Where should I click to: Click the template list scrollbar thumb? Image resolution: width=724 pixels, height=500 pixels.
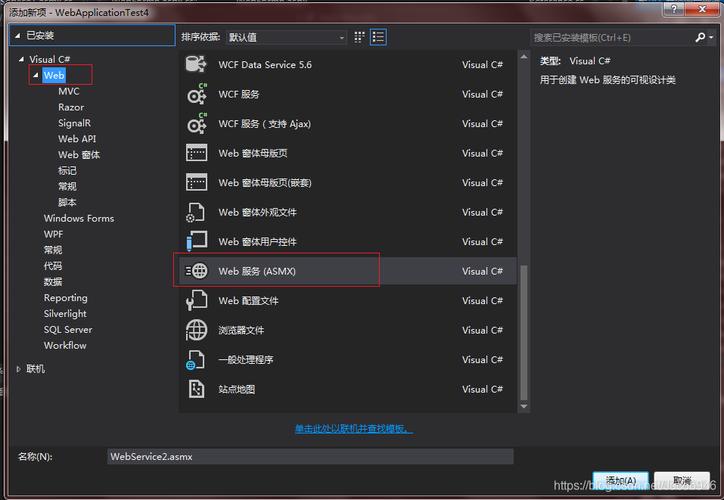pos(524,332)
